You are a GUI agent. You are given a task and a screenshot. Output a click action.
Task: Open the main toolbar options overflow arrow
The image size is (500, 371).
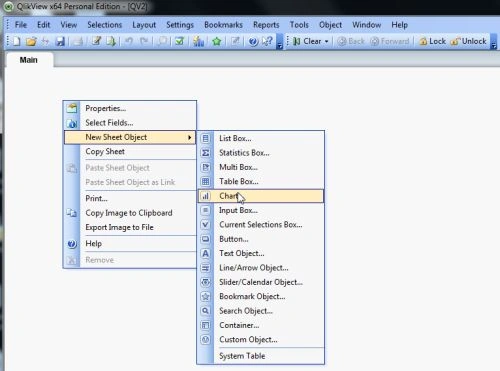coord(280,41)
